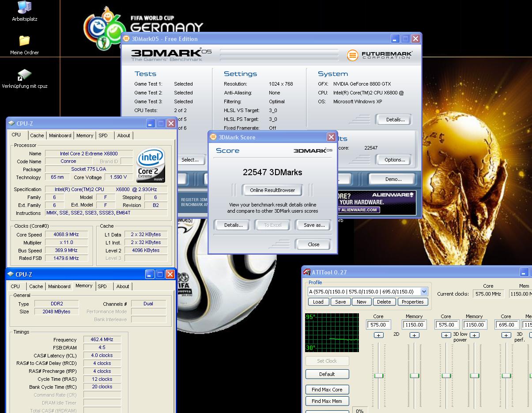Click the 2D Core clock slider handle
Viewport: 532px width, 413px height.
[379, 375]
